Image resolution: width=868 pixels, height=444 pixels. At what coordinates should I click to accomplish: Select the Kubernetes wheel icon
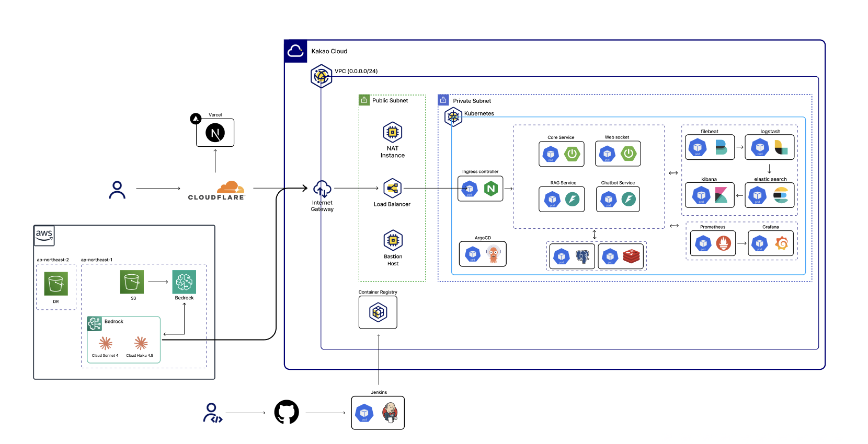coord(453,117)
